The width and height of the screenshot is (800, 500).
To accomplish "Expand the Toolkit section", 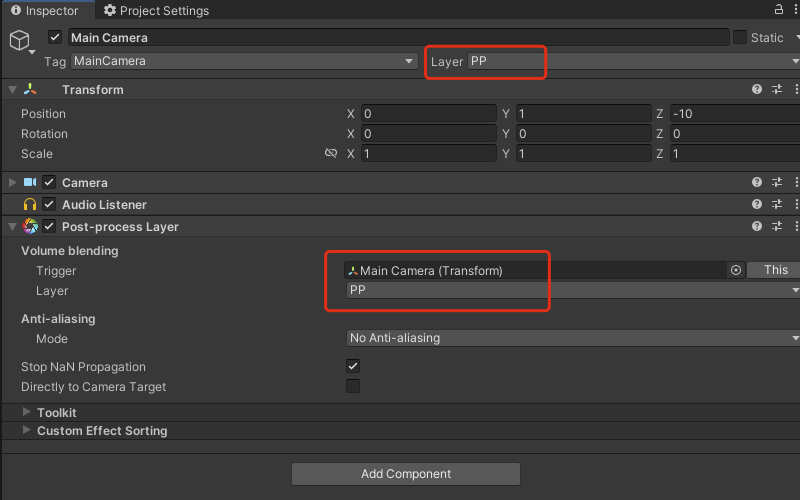I will (x=27, y=412).
